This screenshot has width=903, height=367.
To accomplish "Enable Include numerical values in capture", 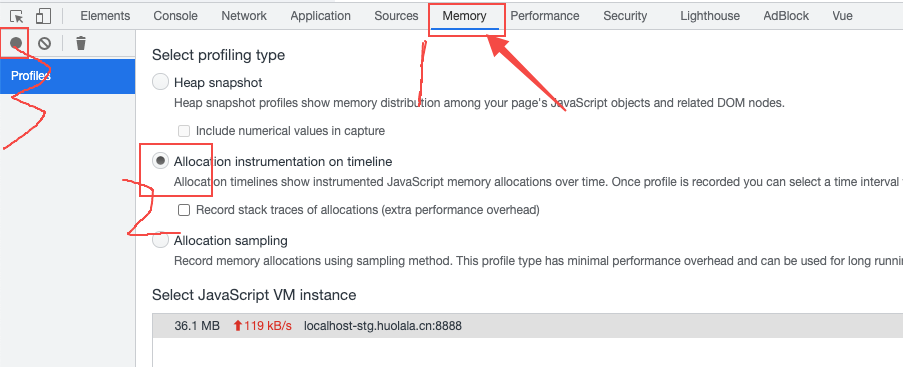I will pyautogui.click(x=184, y=131).
